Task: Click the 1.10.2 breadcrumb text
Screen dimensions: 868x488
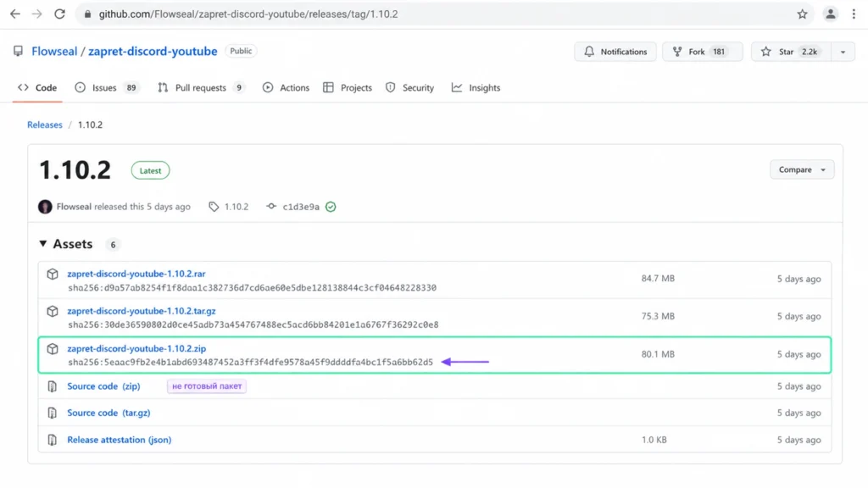Action: tap(90, 125)
